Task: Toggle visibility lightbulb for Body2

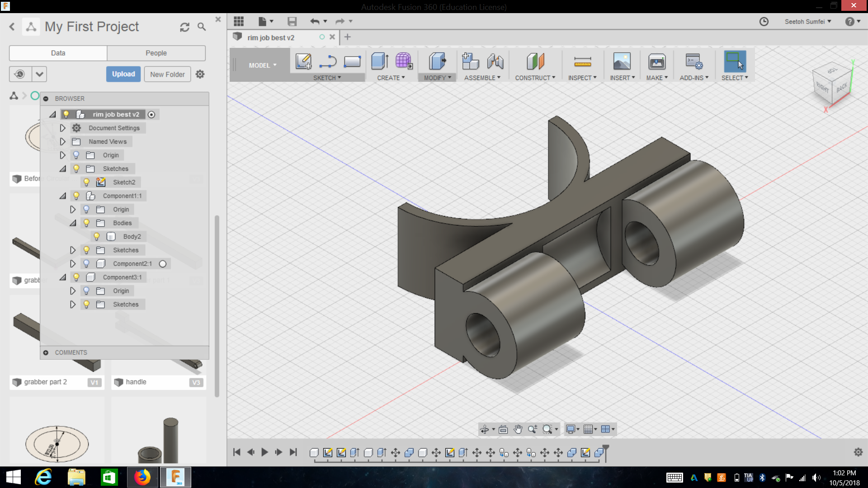Action: [96, 236]
